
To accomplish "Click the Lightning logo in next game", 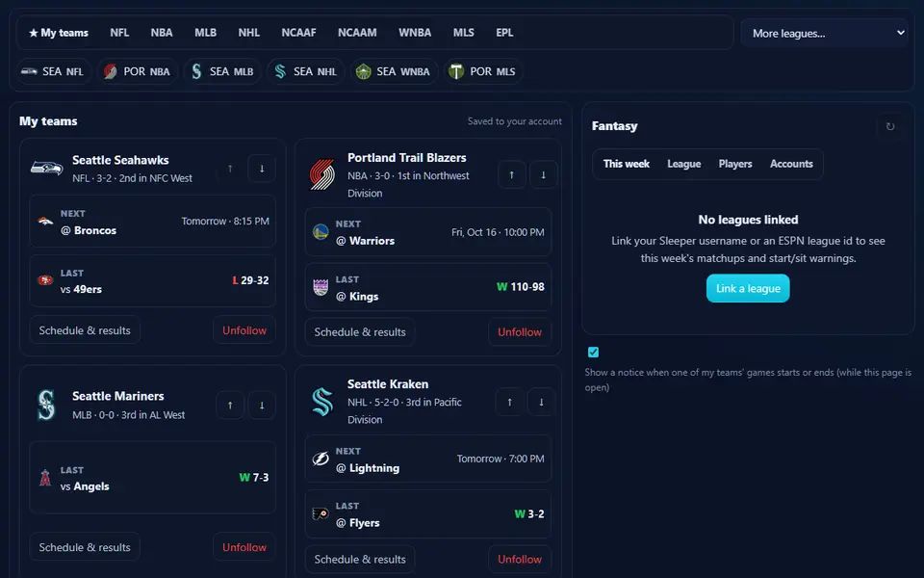I will (321, 459).
